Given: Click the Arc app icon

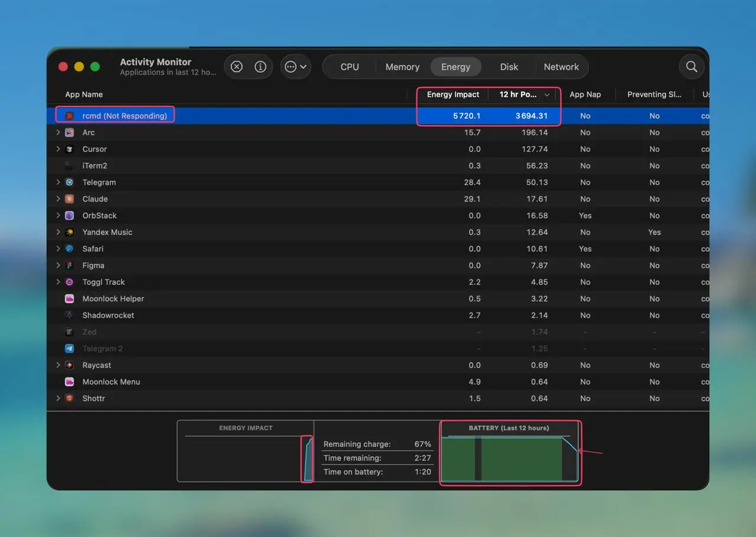Looking at the screenshot, I should (70, 132).
